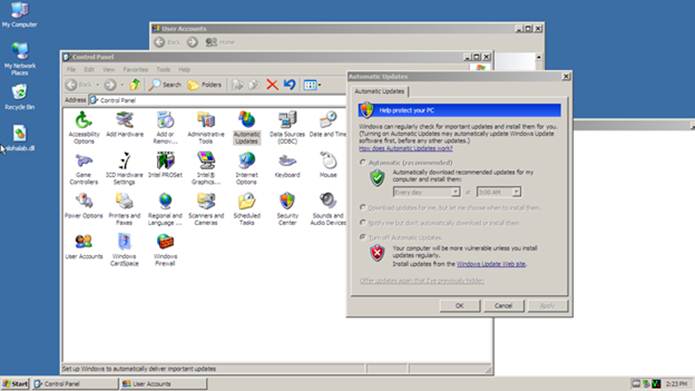Screen dimensions: 695x391
Task: Open the Help menu
Action: 184,70
